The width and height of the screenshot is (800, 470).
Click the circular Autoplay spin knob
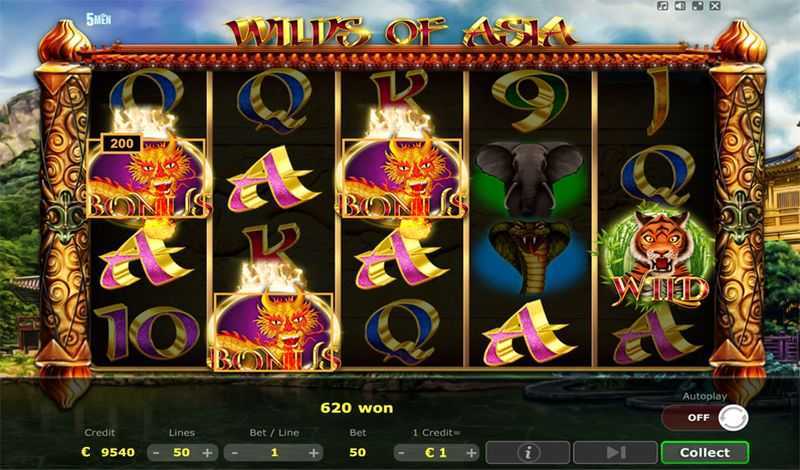tap(733, 417)
